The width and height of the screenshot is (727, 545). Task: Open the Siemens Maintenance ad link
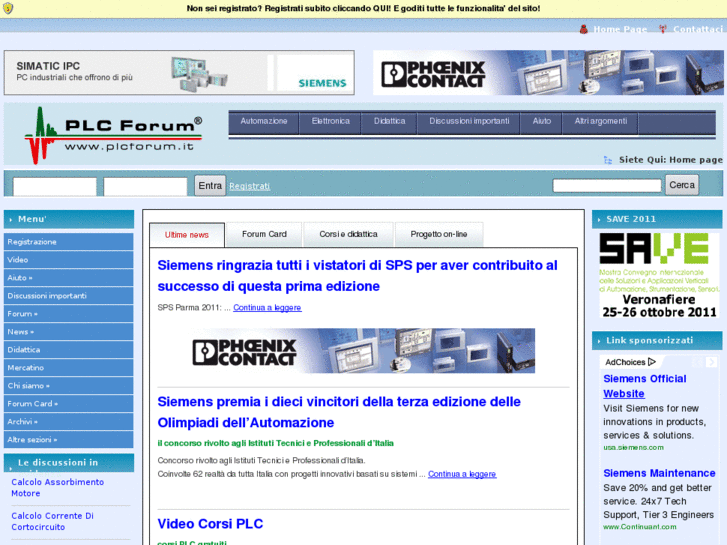pos(659,473)
